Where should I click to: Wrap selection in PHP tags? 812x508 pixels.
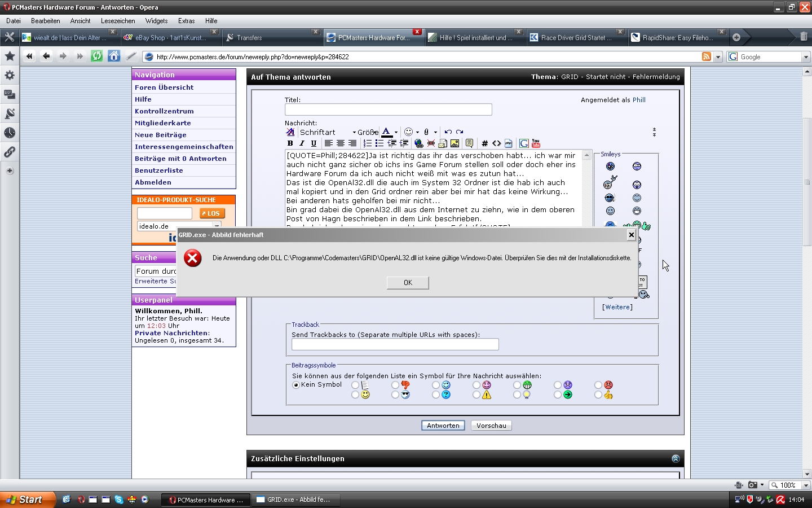click(508, 143)
